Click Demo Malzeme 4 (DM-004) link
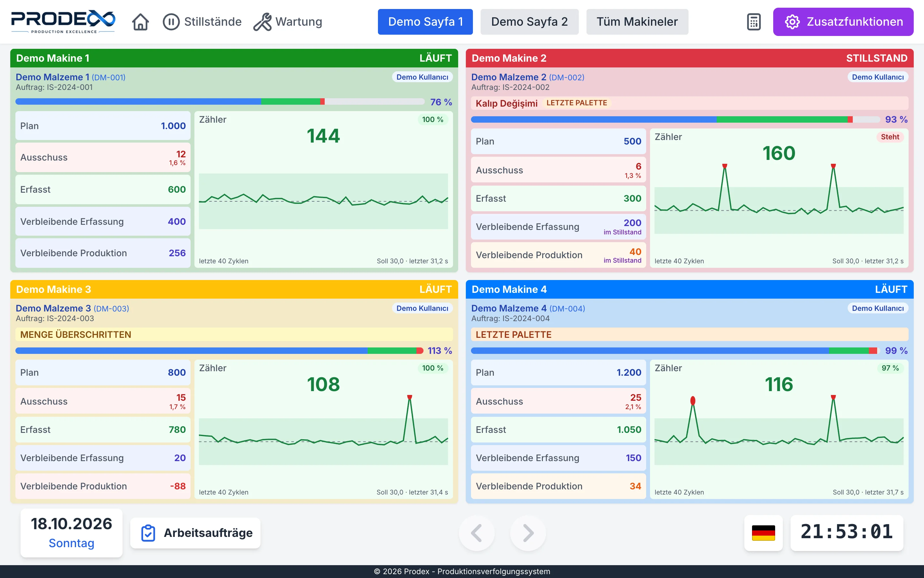Image resolution: width=924 pixels, height=578 pixels. [528, 309]
